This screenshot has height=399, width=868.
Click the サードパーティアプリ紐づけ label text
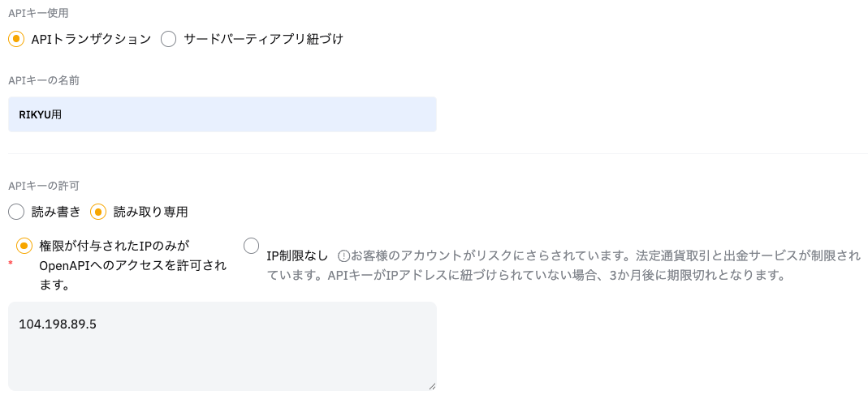point(263,39)
